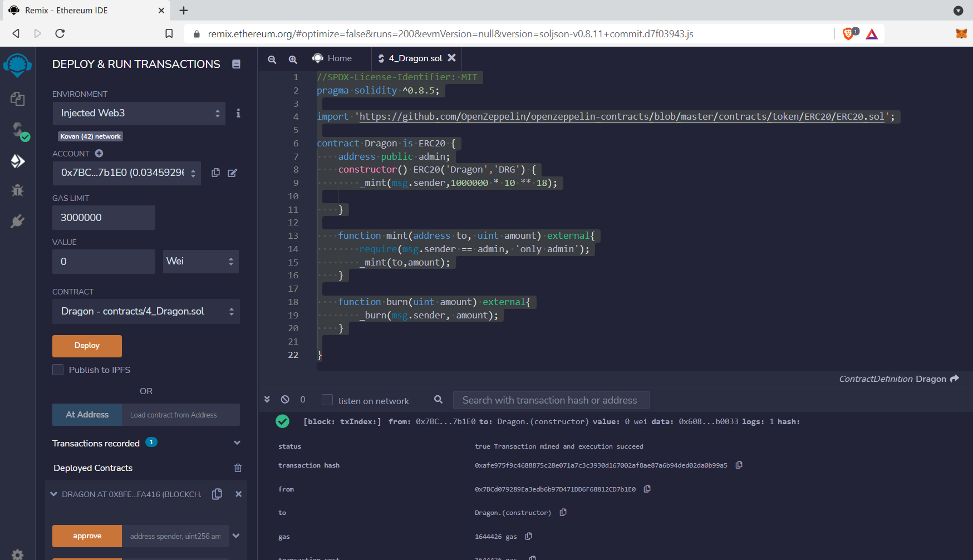Click the Deploy button
This screenshot has width=973, height=560.
[x=87, y=346]
